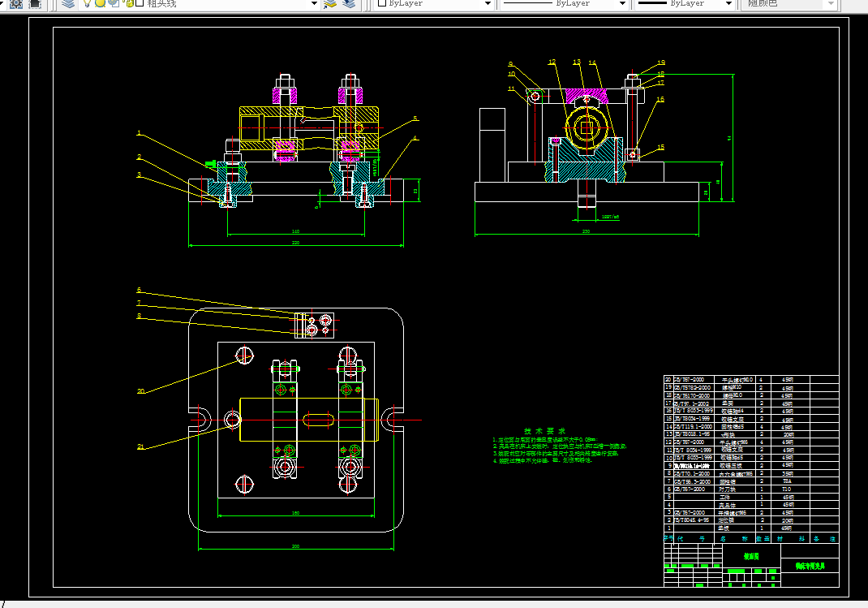The width and height of the screenshot is (868, 608).
Task: Select the 技术要求 technical requirements text
Action: pos(544,431)
